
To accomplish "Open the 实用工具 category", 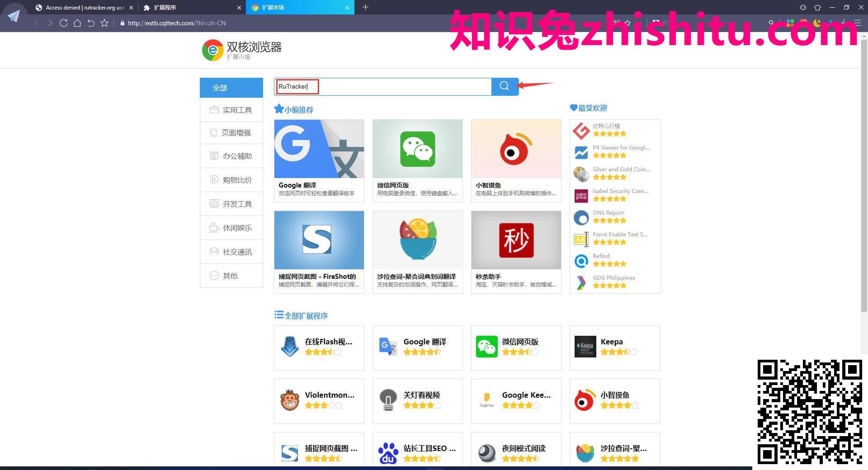I will pos(231,110).
